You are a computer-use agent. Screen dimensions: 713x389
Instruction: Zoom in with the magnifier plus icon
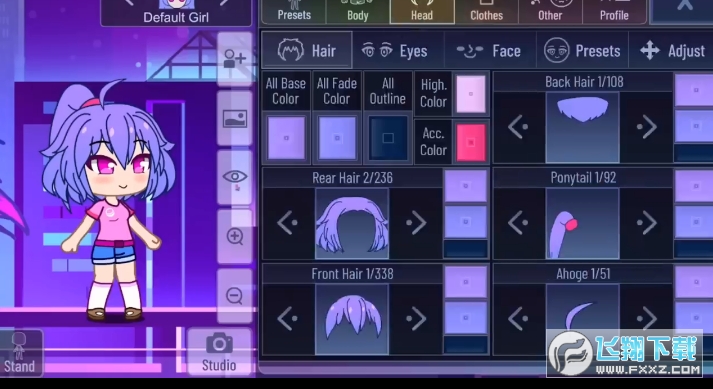tap(235, 237)
